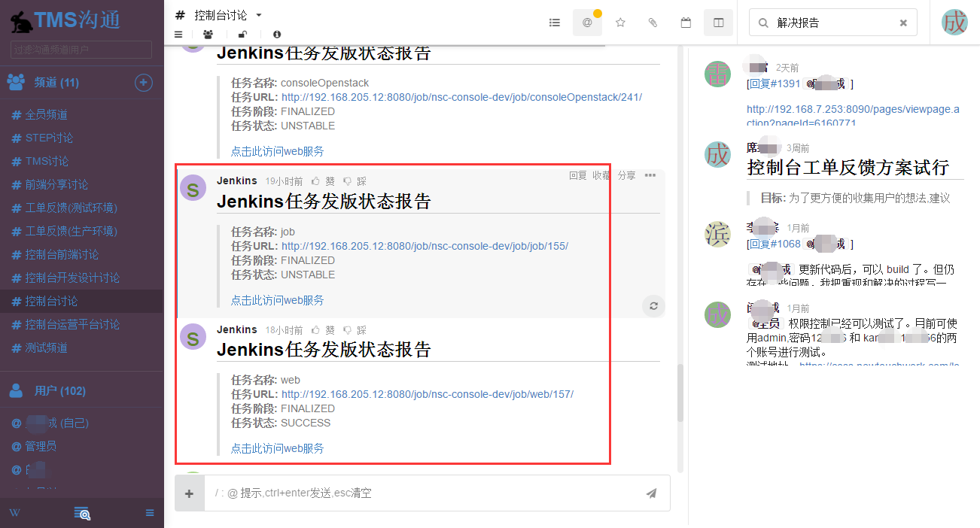
Task: Click the channel members group icon
Action: click(x=208, y=35)
